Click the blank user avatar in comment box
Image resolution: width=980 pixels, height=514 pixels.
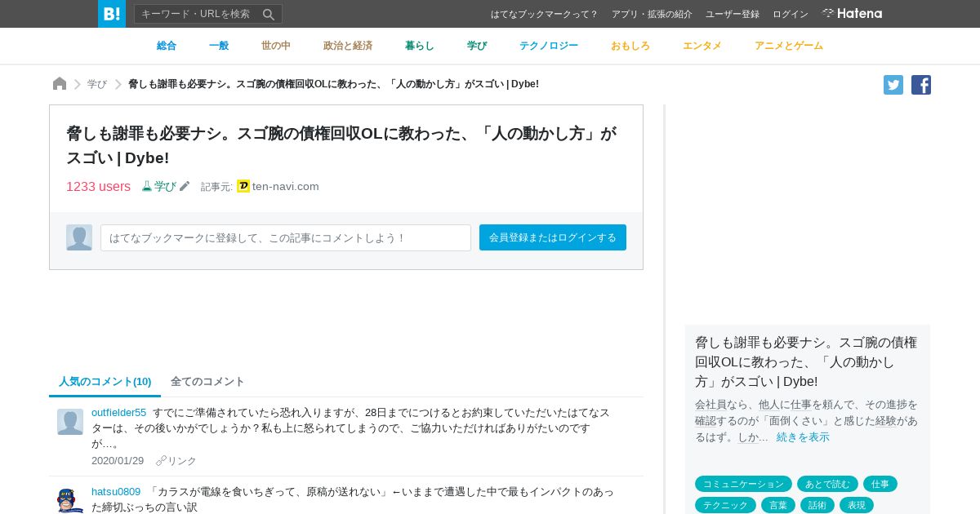pos(79,237)
